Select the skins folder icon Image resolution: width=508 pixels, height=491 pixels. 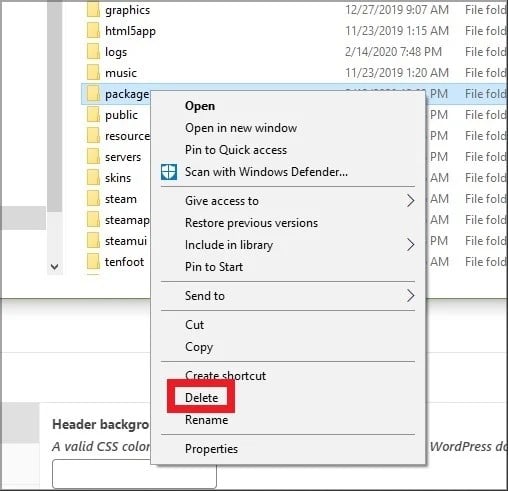coord(93,178)
